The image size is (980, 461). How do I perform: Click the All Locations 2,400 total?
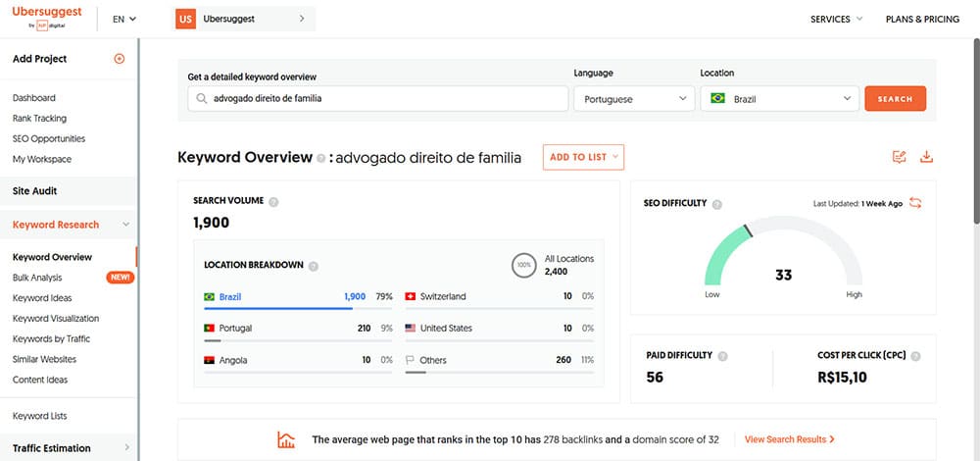pyautogui.click(x=556, y=272)
